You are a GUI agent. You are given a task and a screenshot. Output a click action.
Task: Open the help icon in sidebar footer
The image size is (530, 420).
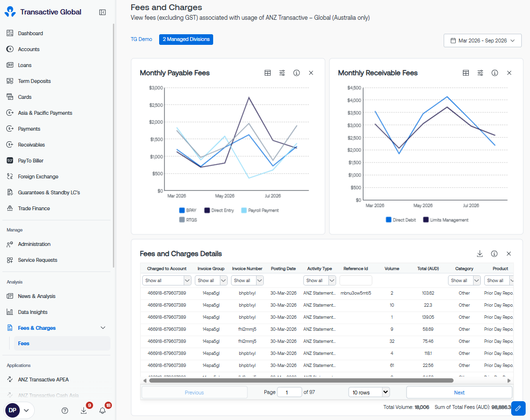[65, 410]
